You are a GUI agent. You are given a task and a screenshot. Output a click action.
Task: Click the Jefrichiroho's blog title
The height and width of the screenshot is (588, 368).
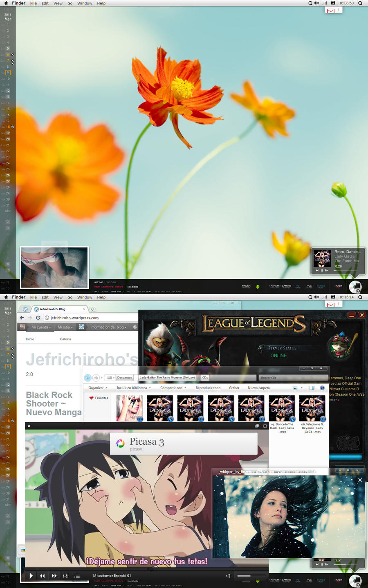pyautogui.click(x=82, y=359)
